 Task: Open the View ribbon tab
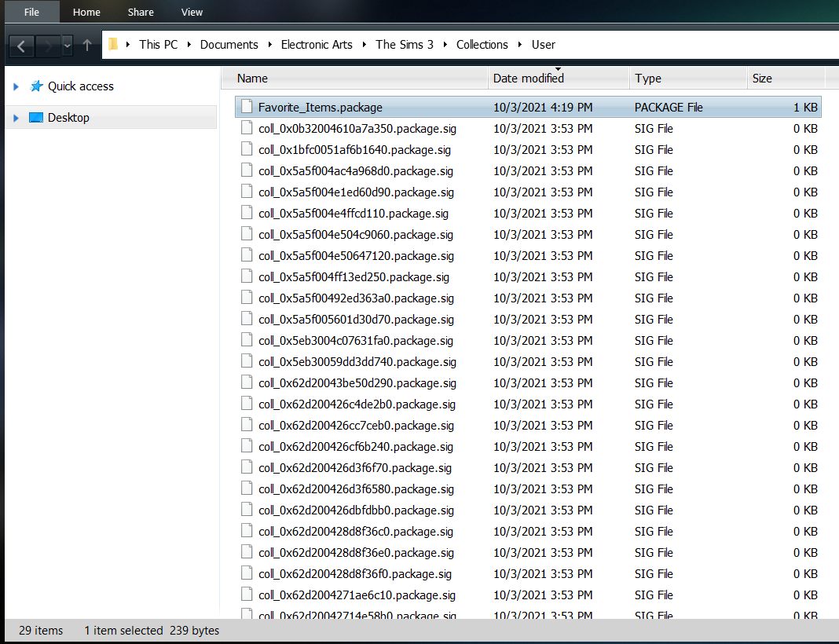[x=192, y=12]
